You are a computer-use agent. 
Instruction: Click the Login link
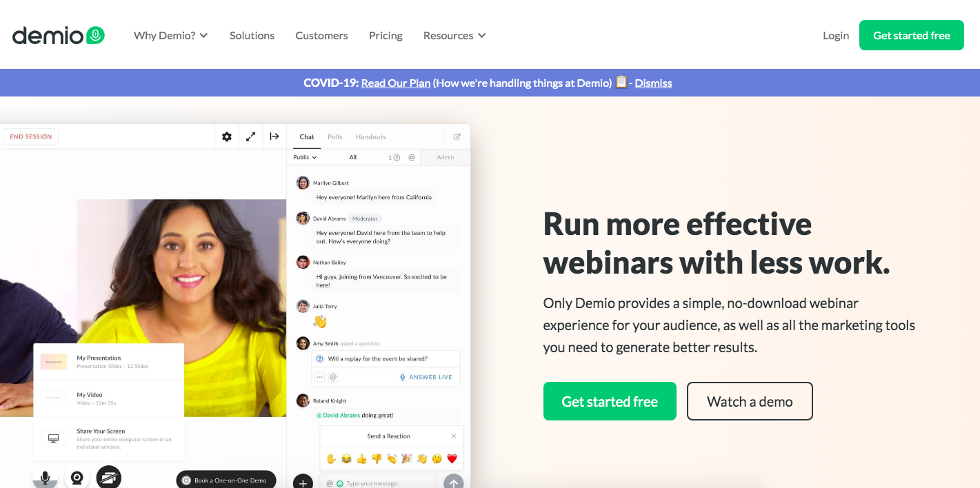(x=836, y=35)
